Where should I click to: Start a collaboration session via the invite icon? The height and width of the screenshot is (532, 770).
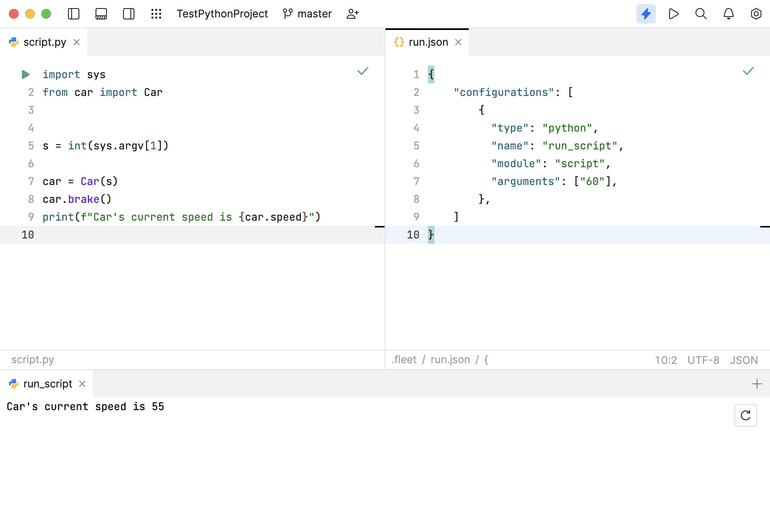(x=352, y=13)
